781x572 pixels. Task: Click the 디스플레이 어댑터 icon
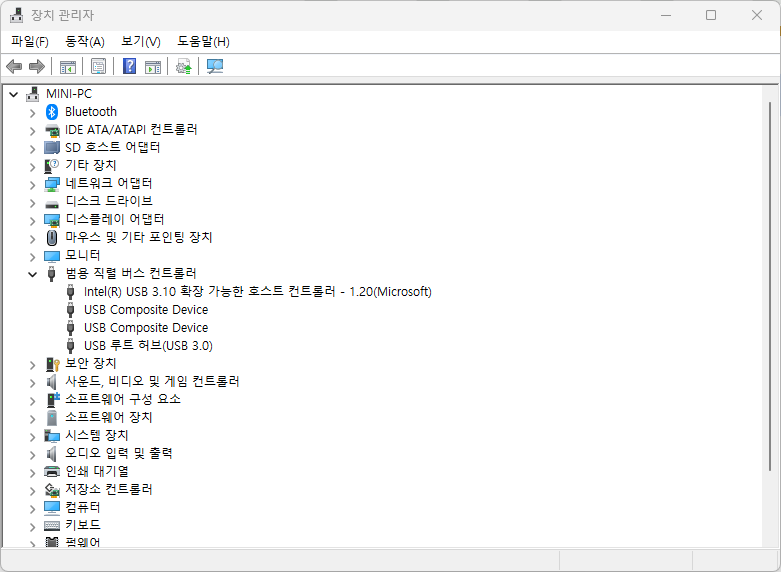point(52,220)
